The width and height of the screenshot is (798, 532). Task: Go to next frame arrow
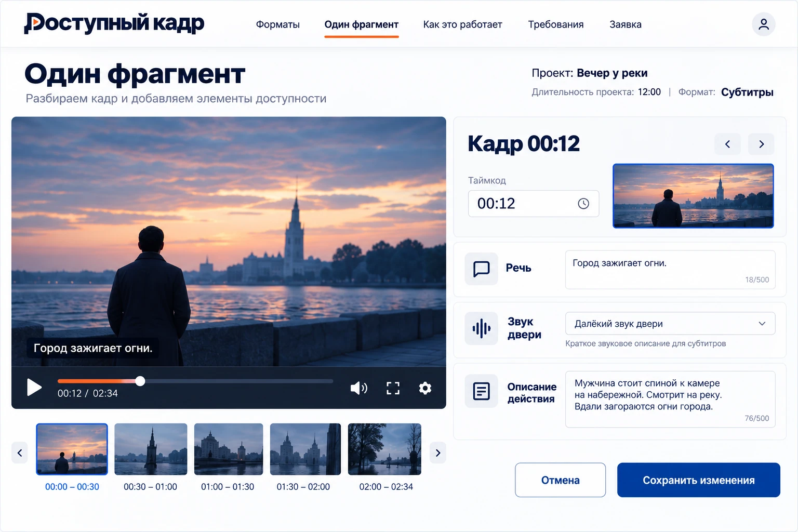761,144
